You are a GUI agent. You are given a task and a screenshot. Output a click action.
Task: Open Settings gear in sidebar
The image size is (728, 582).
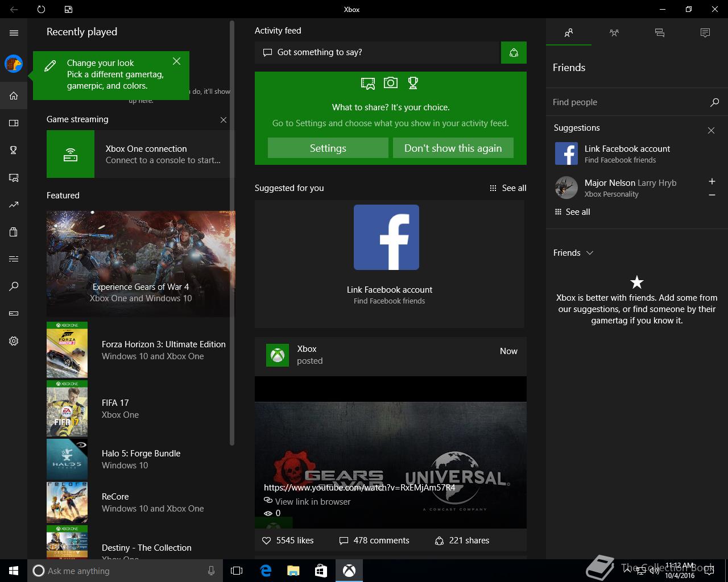(14, 341)
